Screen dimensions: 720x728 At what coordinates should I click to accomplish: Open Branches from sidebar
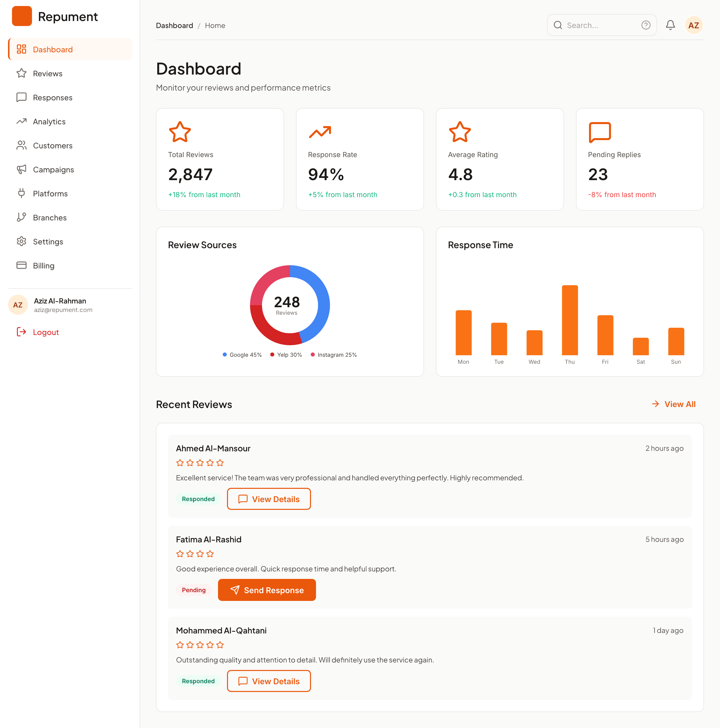[70, 217]
